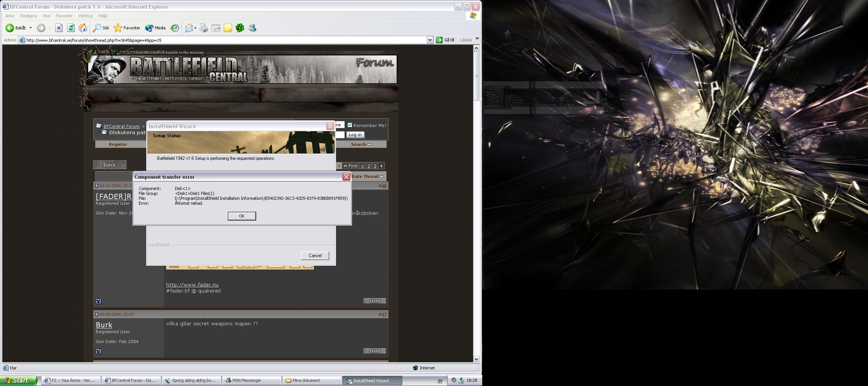Click the green Bakåt back arrow
This screenshot has width=868, height=386.
pyautogui.click(x=10, y=28)
